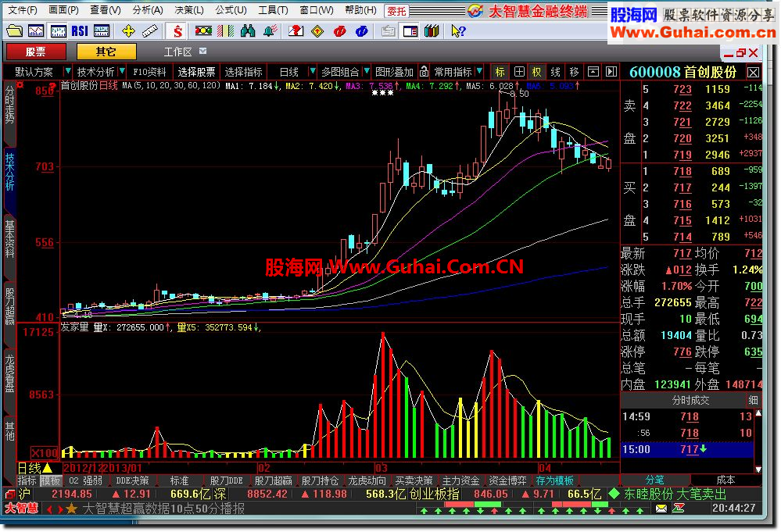Select the ruler measuring tool

[150, 31]
